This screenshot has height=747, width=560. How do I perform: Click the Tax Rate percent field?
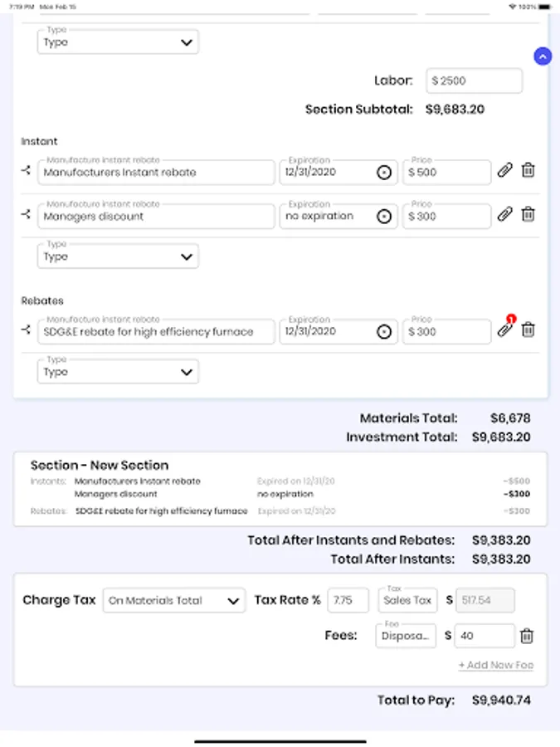[348, 600]
